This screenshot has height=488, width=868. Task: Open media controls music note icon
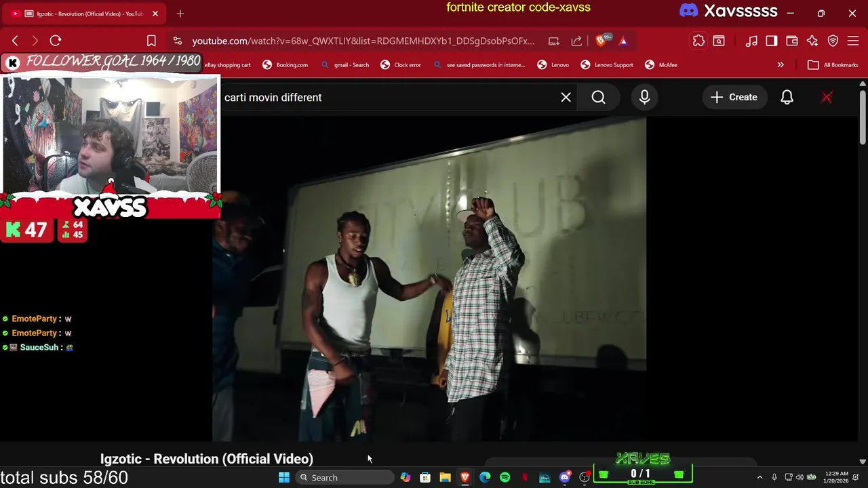click(x=751, y=41)
